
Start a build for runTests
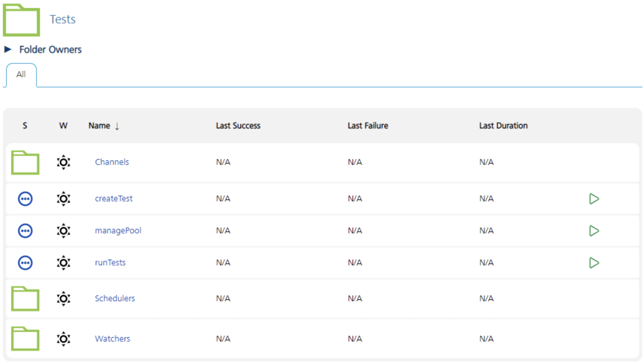click(x=594, y=263)
